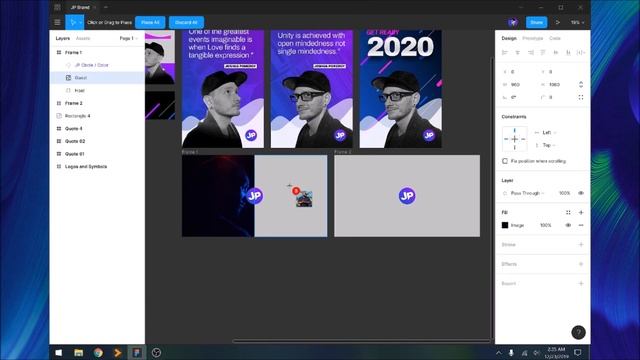
Task: Open the home grid icon in the title bar
Action: [57, 7]
